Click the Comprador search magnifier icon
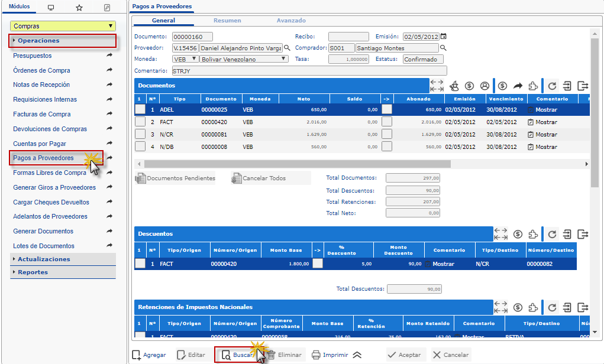 pyautogui.click(x=443, y=48)
